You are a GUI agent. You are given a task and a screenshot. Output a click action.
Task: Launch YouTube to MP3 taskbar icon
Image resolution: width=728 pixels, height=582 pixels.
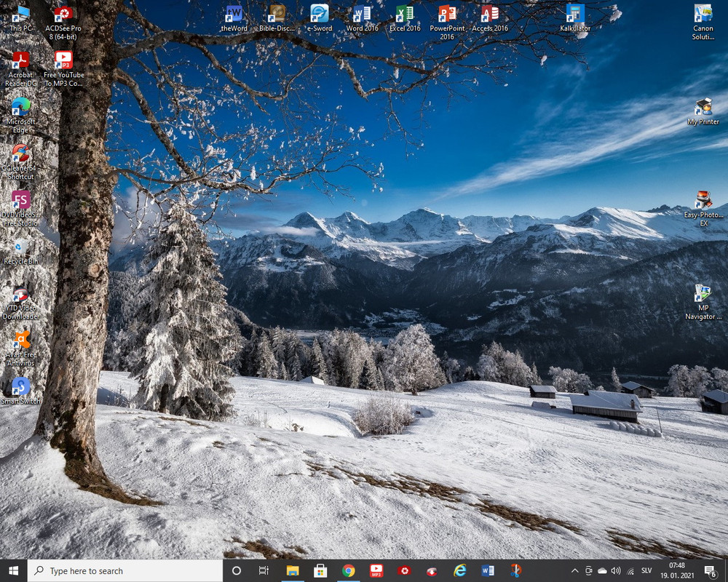376,571
